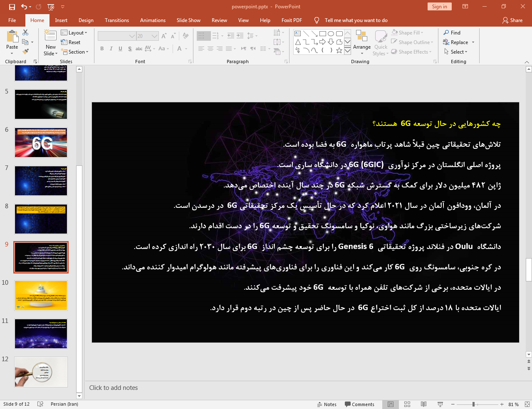
Task: Select the triangle shape in gallery
Action: (x=298, y=42)
